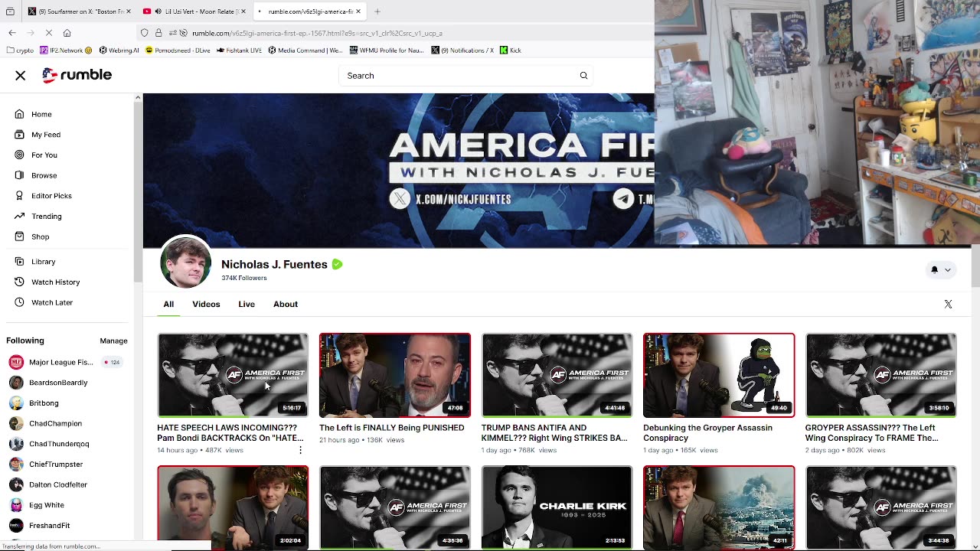Open Browse in the sidebar

coord(44,175)
